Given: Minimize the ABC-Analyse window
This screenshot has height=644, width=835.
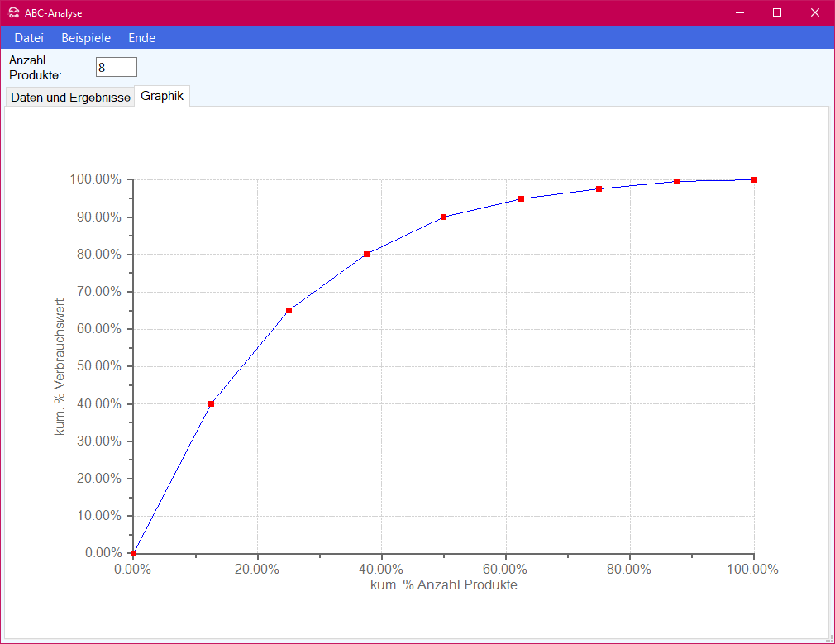Looking at the screenshot, I should 739,12.
